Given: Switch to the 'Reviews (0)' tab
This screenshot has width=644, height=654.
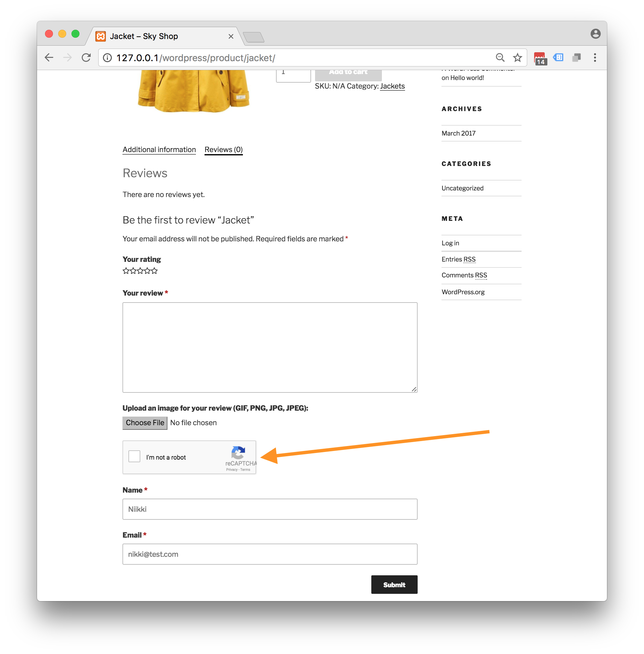Looking at the screenshot, I should tap(223, 149).
